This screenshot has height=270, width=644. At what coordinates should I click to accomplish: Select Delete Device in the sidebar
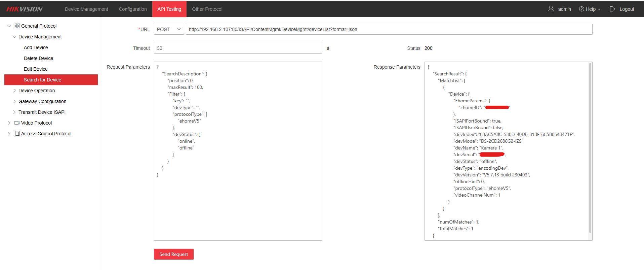[x=38, y=58]
